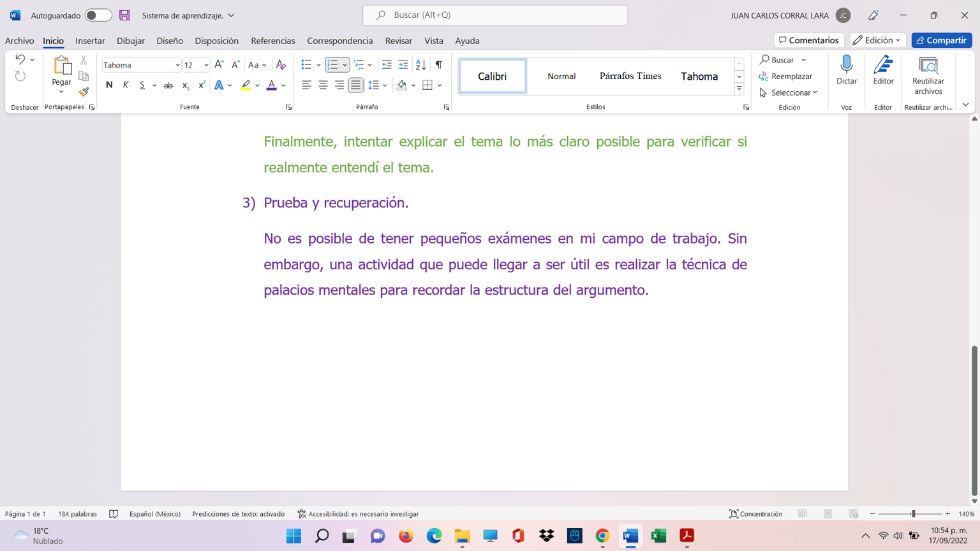Apply the Calibri style
The height and width of the screenshot is (551, 980).
(x=493, y=76)
